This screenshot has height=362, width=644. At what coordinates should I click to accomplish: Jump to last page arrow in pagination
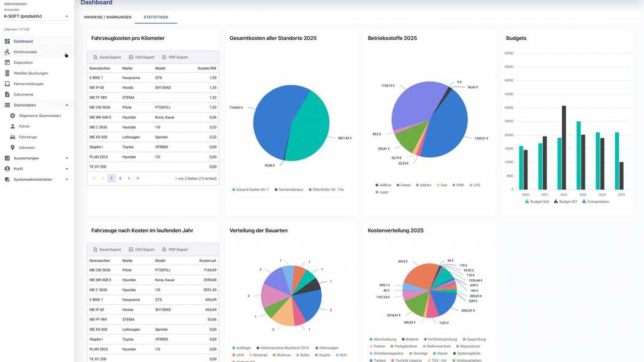pos(138,178)
